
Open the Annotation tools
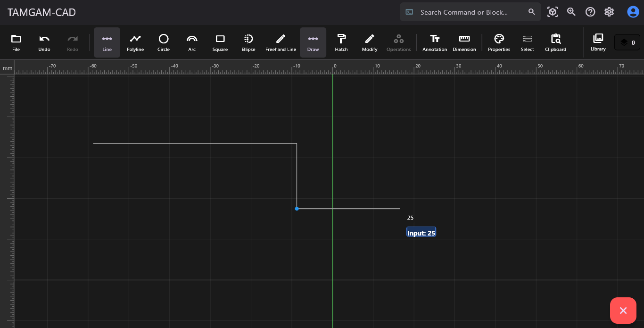[435, 42]
